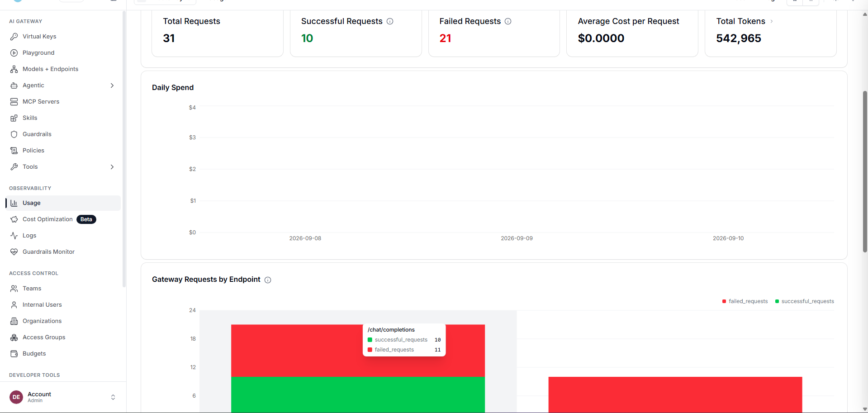This screenshot has height=413, width=868.
Task: Click the DEVELOPER TOOLS section header
Action: (x=34, y=375)
